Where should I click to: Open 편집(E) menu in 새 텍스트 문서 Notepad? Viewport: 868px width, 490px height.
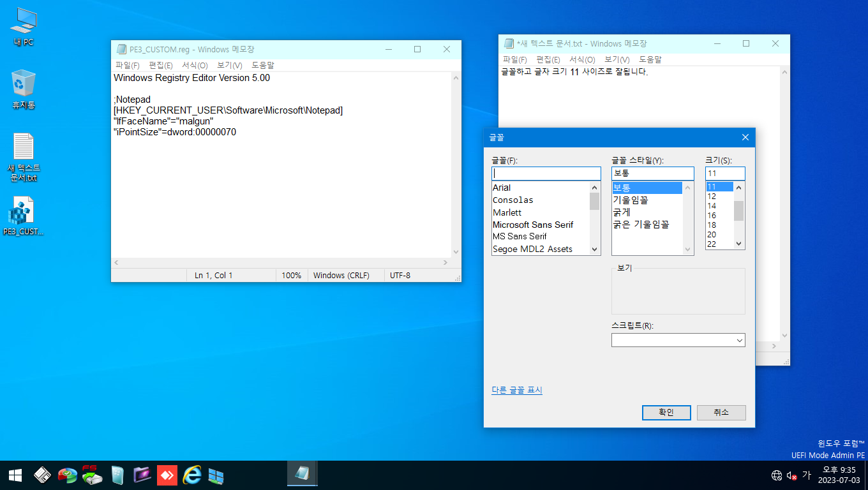[x=548, y=59]
